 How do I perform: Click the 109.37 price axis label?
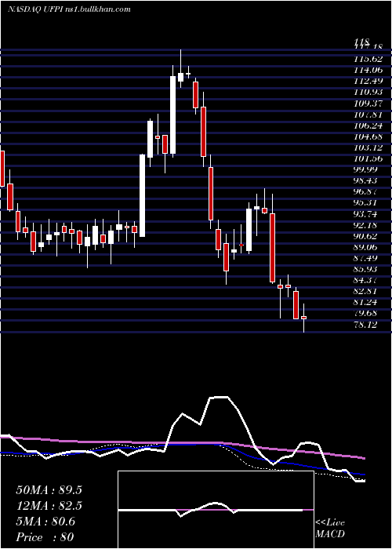pos(368,104)
